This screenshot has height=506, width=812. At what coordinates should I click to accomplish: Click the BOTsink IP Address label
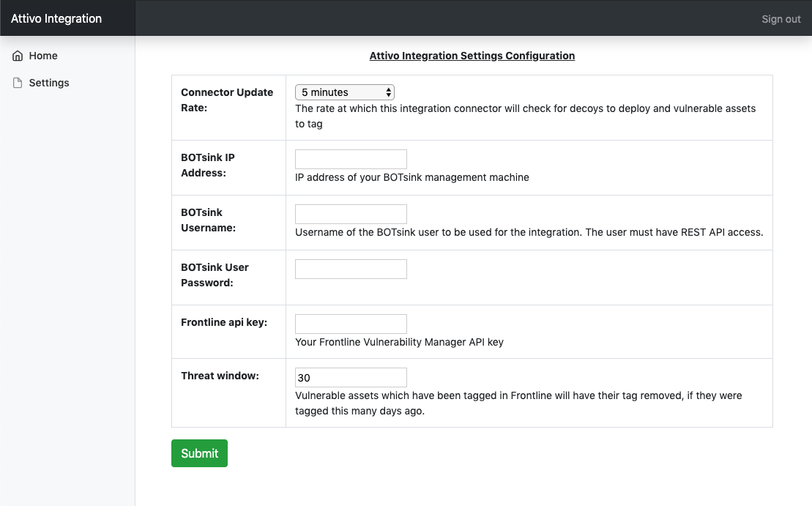[208, 165]
